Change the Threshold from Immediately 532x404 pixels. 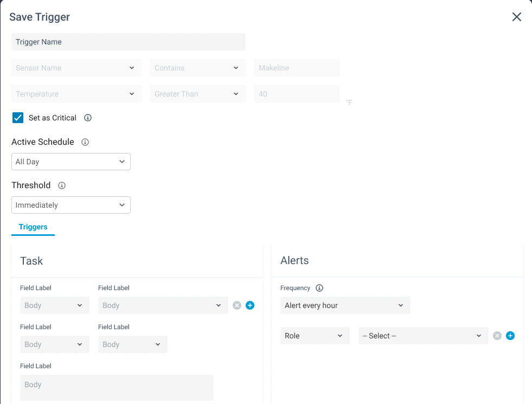click(70, 205)
